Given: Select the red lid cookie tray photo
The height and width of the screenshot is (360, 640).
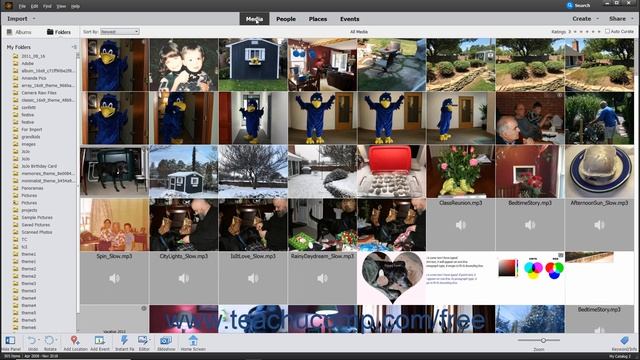Looking at the screenshot, I should [391, 171].
